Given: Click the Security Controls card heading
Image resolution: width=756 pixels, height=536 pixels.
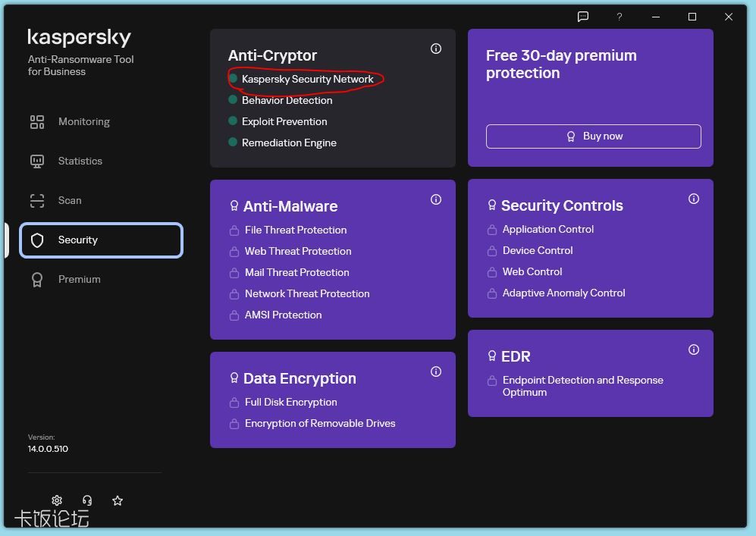Looking at the screenshot, I should pos(562,205).
